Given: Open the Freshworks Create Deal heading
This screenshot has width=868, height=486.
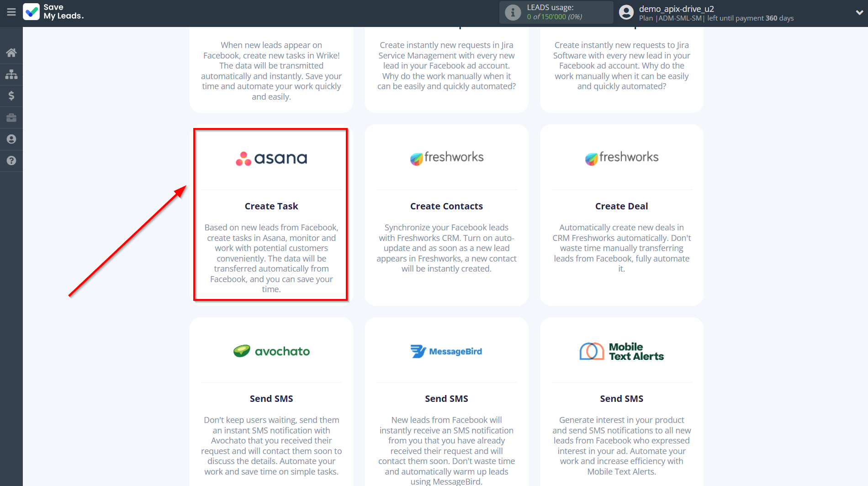Looking at the screenshot, I should coord(621,206).
